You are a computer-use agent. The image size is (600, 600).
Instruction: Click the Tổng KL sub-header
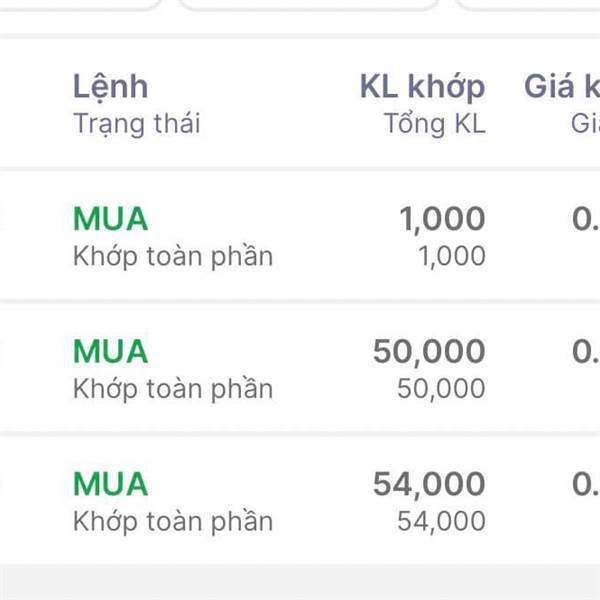click(435, 124)
